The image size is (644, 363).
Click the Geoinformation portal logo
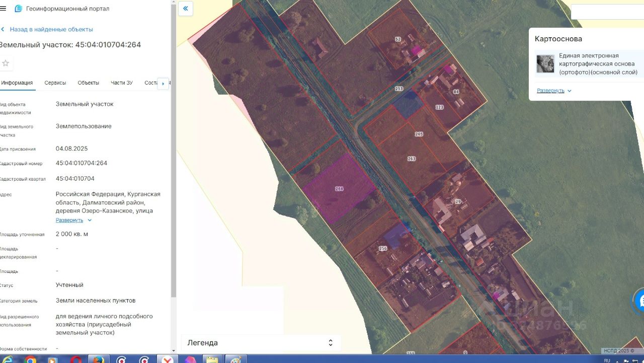coord(19,9)
